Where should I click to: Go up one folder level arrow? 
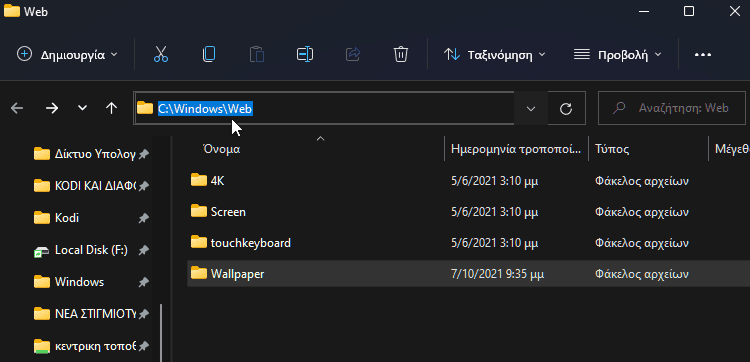pos(111,108)
